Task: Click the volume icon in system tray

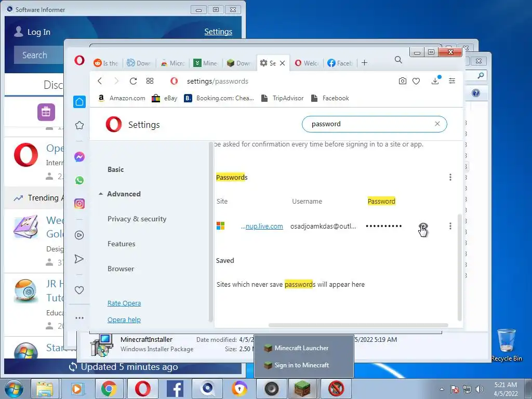Action: (x=480, y=389)
